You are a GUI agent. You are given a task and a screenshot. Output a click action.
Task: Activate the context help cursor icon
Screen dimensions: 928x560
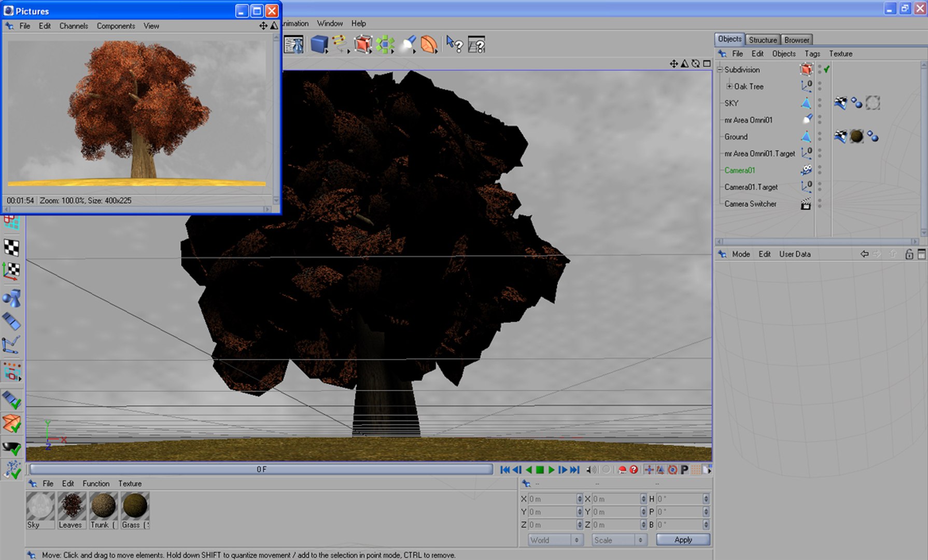coord(454,45)
